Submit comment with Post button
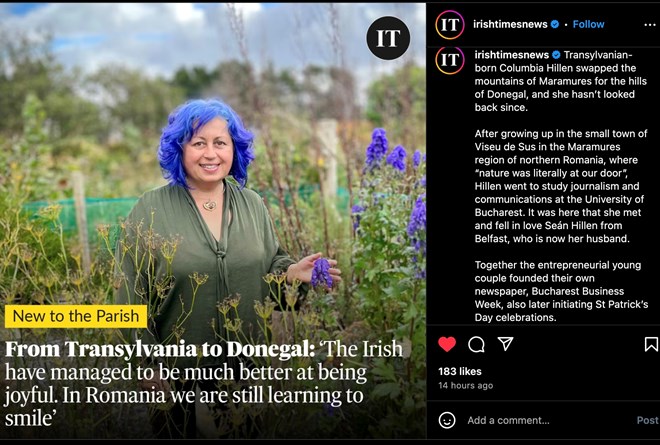Viewport: 660px width, 445px height. click(647, 420)
